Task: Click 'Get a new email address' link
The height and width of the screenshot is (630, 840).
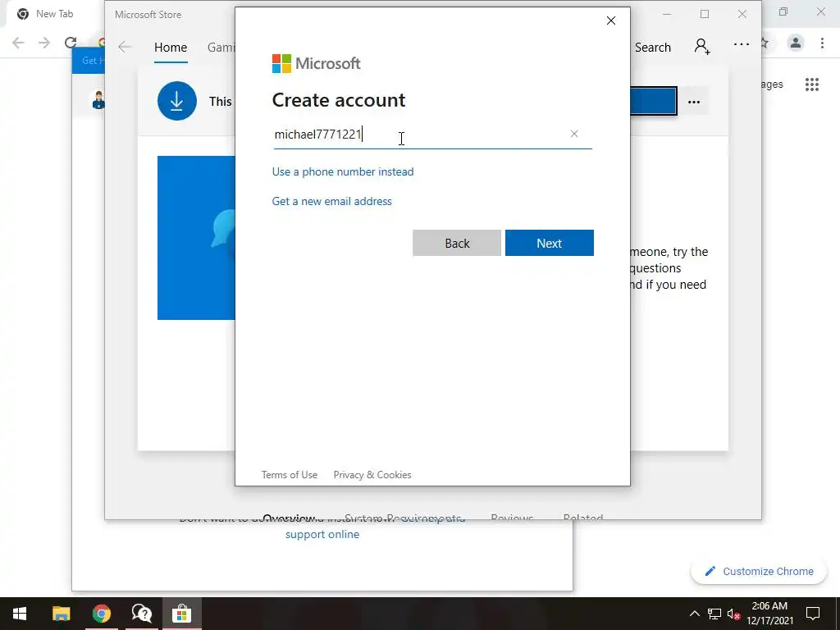Action: (331, 201)
